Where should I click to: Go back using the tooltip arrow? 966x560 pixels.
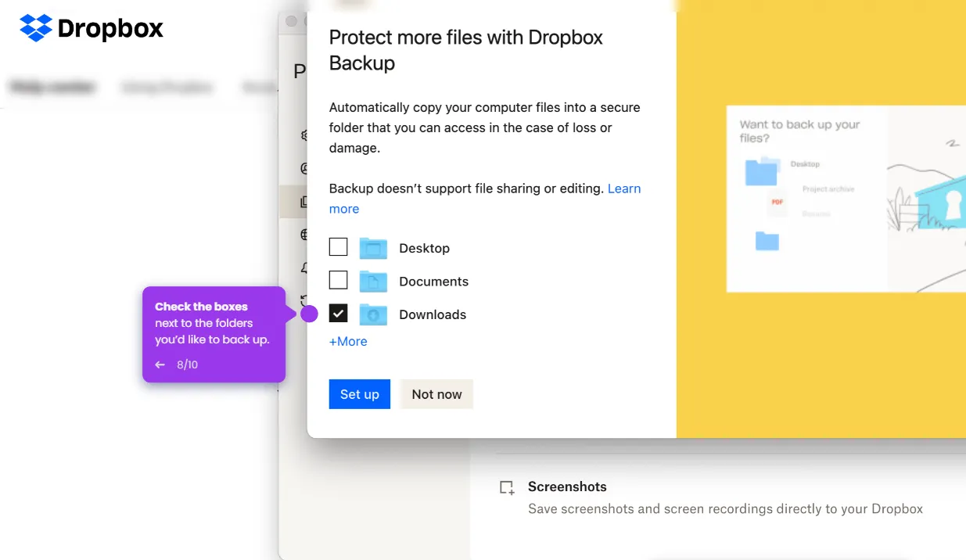(x=160, y=364)
